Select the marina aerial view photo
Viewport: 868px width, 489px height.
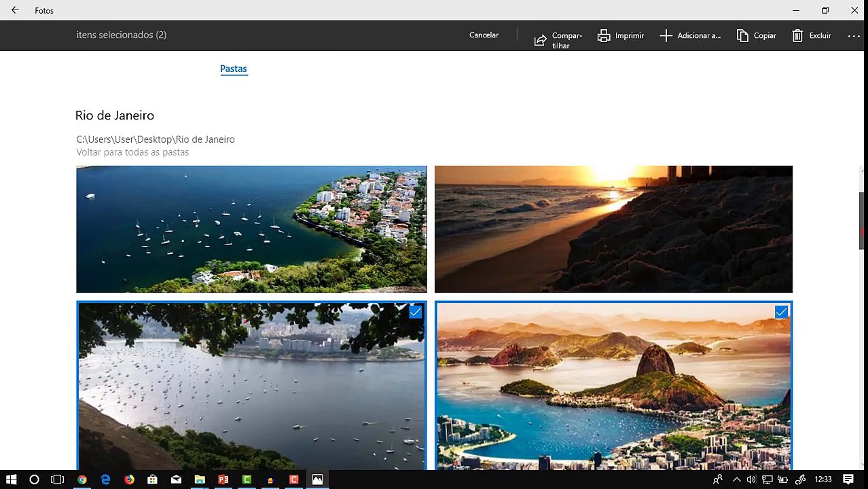point(251,229)
